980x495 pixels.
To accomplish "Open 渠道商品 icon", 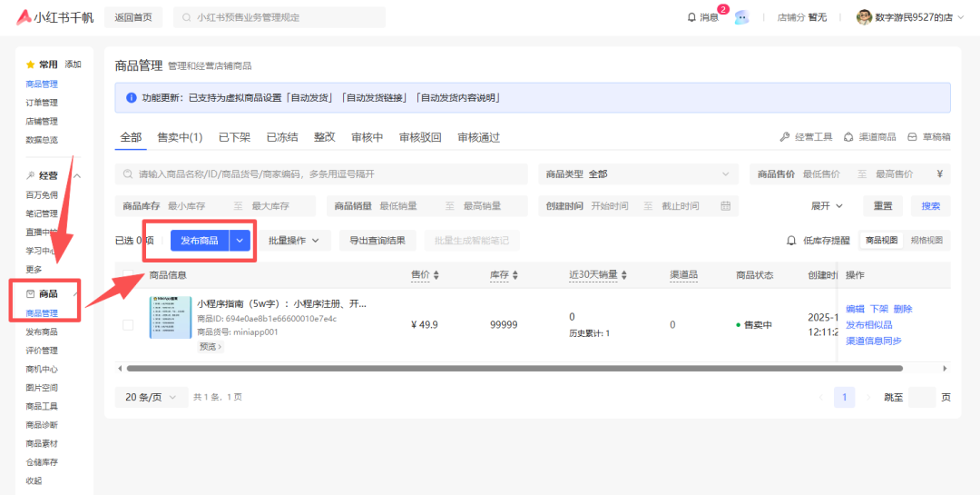I will tap(848, 137).
